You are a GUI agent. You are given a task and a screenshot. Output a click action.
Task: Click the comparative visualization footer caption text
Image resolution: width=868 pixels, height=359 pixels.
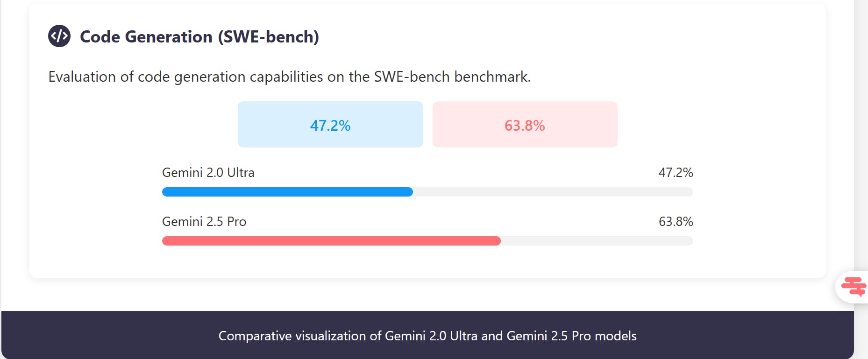point(427,336)
